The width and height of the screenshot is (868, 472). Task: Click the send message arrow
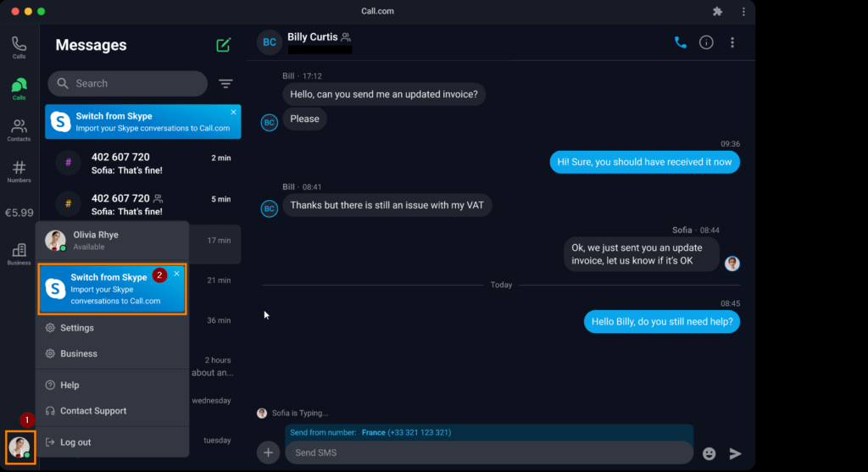pos(735,453)
